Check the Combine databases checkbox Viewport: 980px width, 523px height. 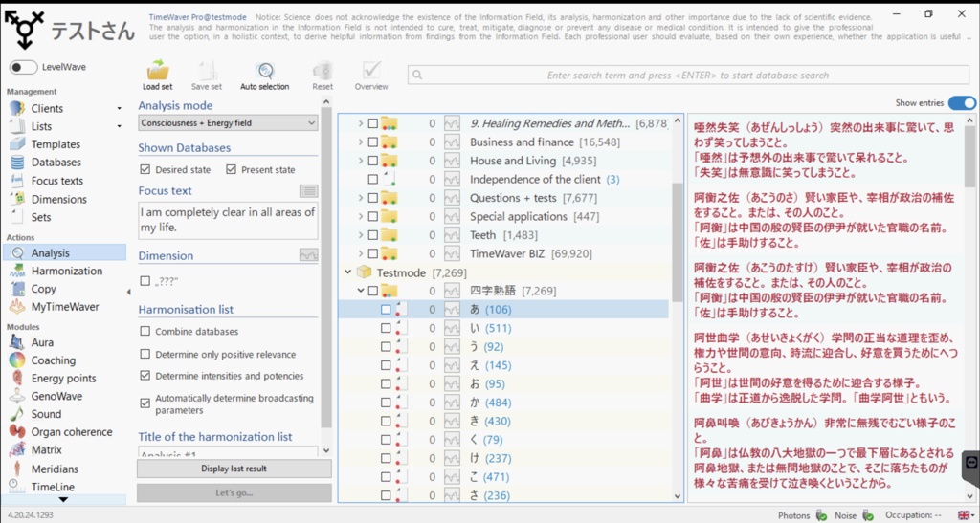(145, 332)
